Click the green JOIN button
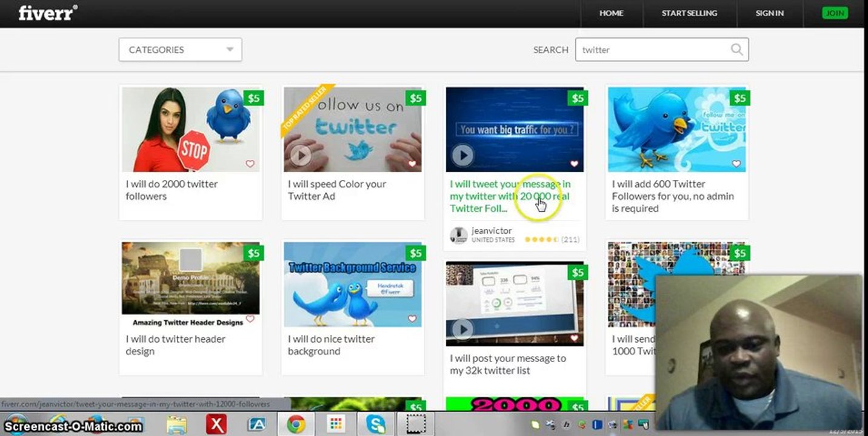This screenshot has width=868, height=436. [835, 13]
